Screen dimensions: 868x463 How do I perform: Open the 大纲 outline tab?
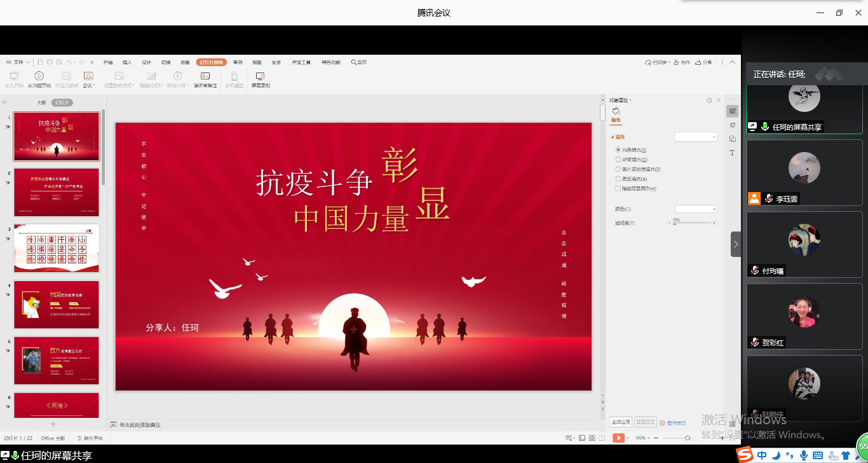[41, 102]
